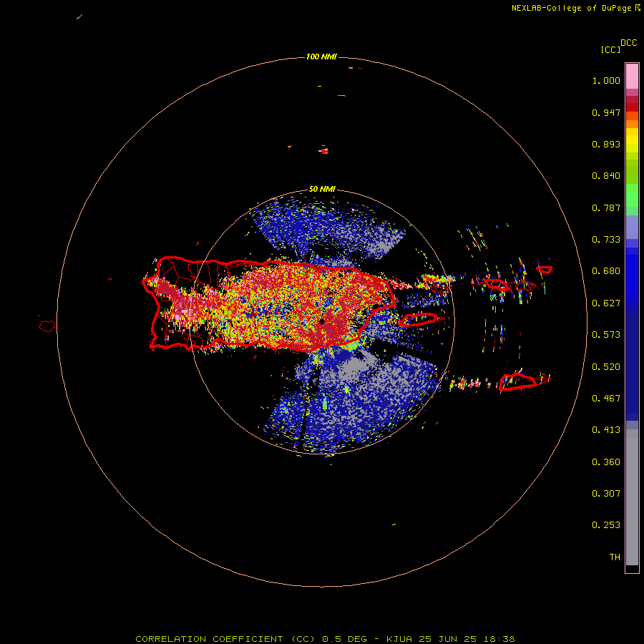
Task: Click the St. Croix island outline southeast
Action: point(517,382)
